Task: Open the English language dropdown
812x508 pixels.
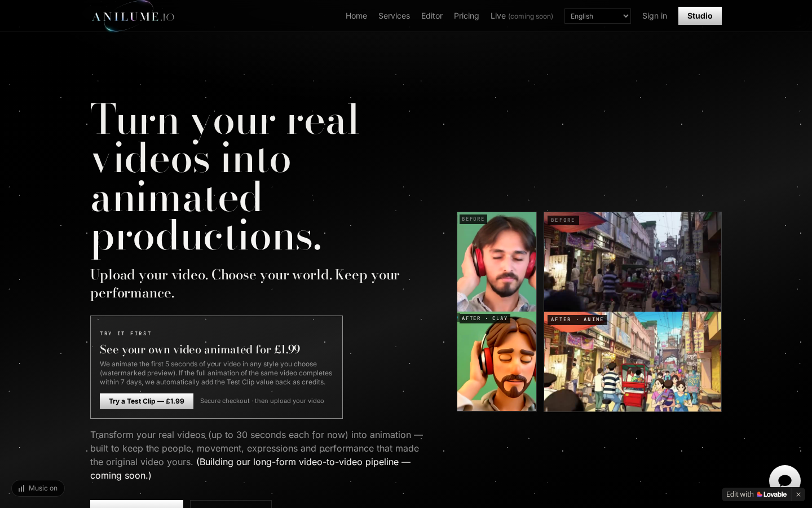Action: coord(597,16)
